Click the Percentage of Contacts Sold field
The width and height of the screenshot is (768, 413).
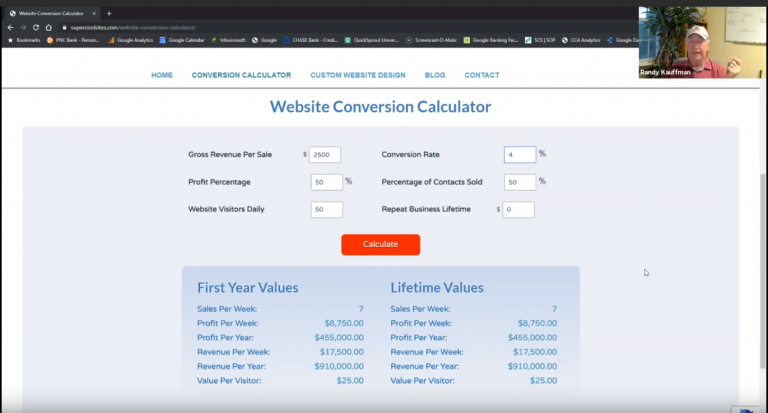click(520, 182)
